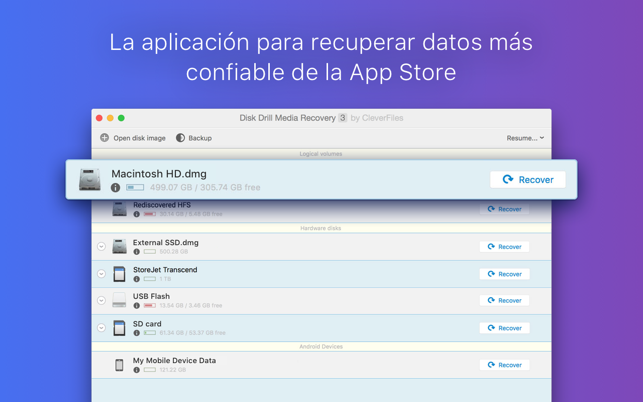Expand the External SSD.dmg row
Screen dimensions: 643x402
click(x=101, y=247)
